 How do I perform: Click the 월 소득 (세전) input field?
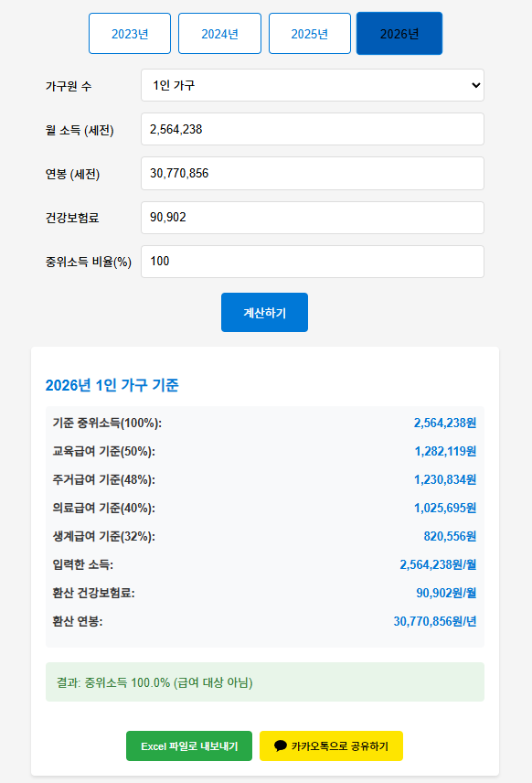pos(313,129)
